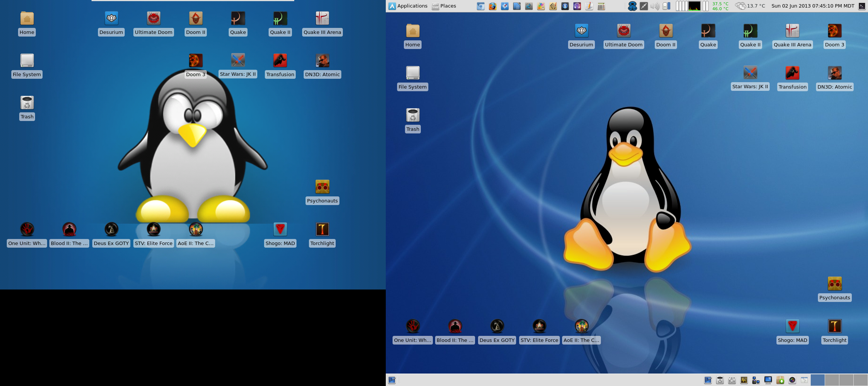
Task: Open the CPU usage graph monitor
Action: 694,6
